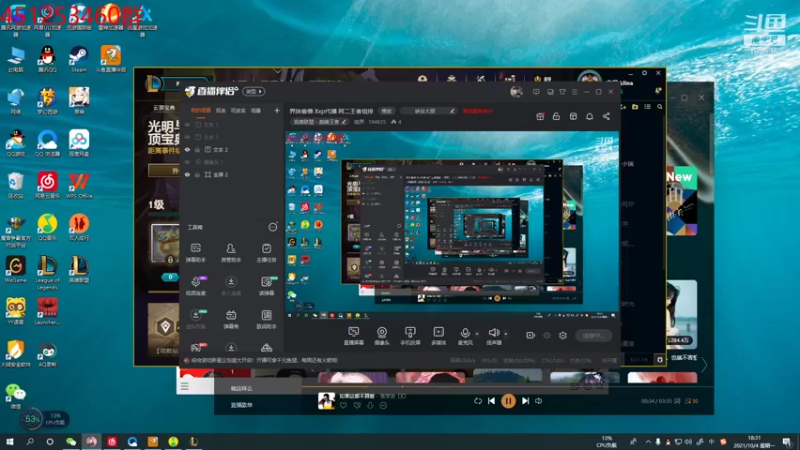Click the record video icon beside preview eye

[531, 335]
